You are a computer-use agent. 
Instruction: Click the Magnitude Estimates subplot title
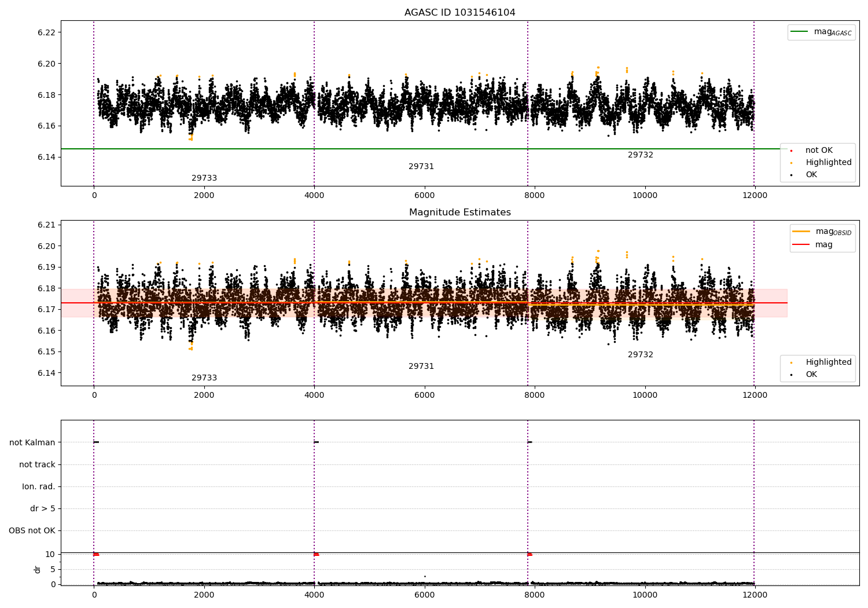pyautogui.click(x=459, y=213)
